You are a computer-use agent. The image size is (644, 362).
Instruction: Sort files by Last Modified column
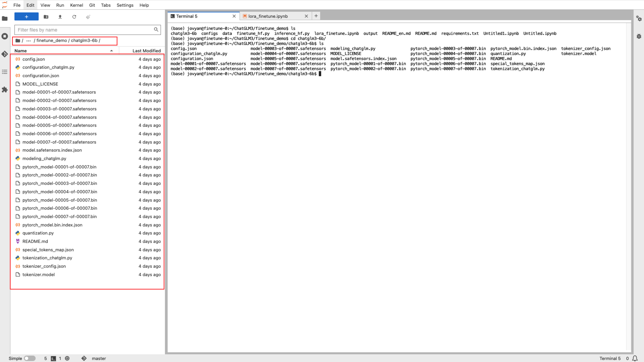coord(146,51)
